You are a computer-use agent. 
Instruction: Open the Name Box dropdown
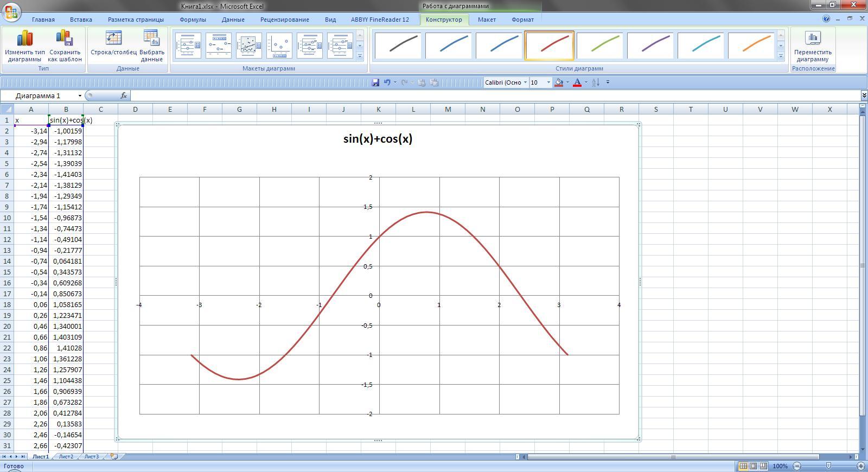pos(80,96)
